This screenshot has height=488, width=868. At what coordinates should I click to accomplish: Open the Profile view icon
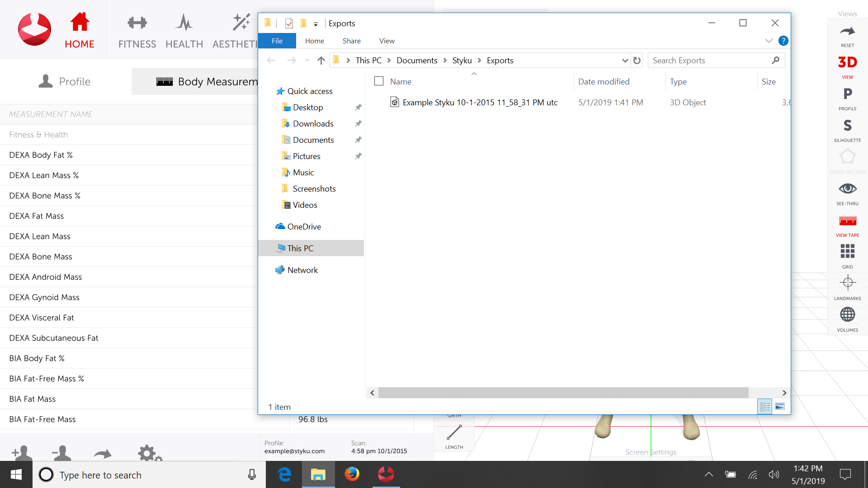[x=847, y=94]
